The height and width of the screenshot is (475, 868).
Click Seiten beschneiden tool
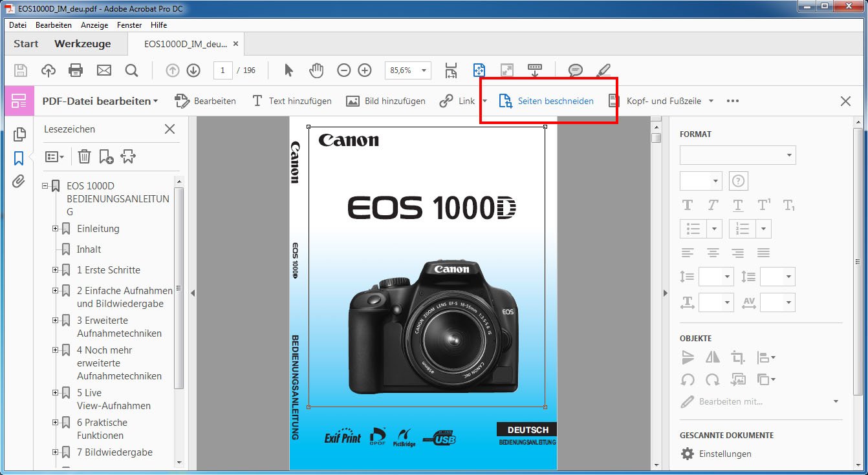click(x=547, y=101)
